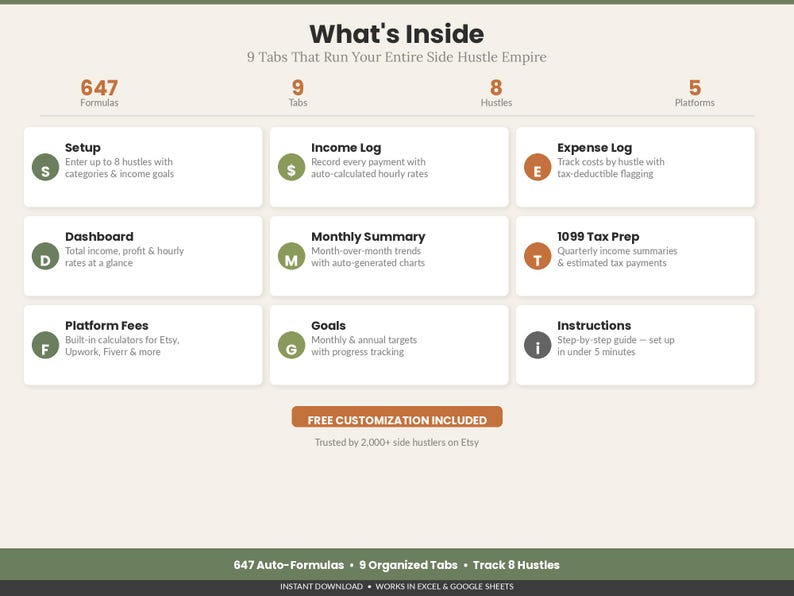794x596 pixels.
Task: Click the Free Customization Included button
Action: click(x=397, y=417)
